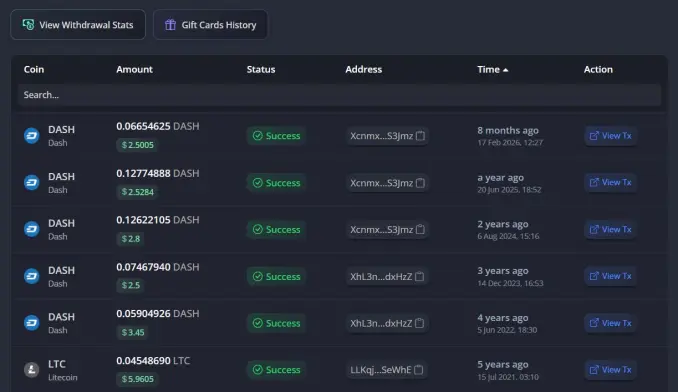View Tx for the 0.04548690 LTC withdrawal
Screen dimensions: 678x392
tap(611, 370)
